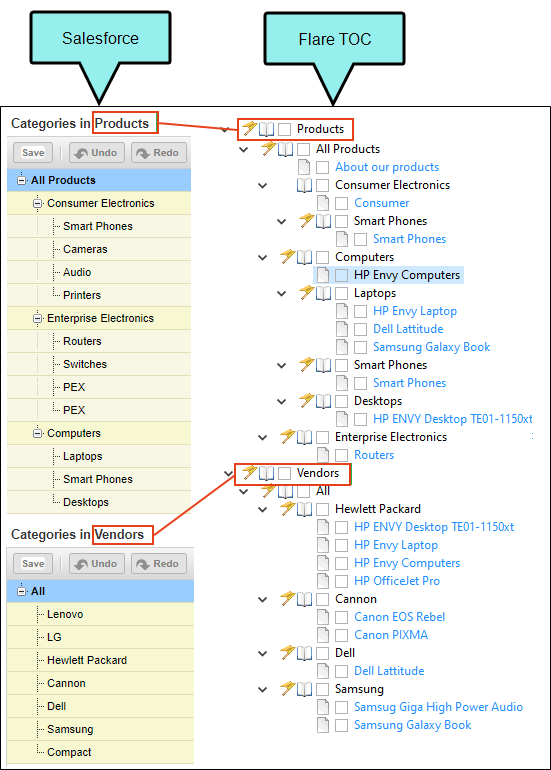Viewport: 551px width, 770px height.
Task: Click the page icon beside About our products
Action: pyautogui.click(x=304, y=167)
